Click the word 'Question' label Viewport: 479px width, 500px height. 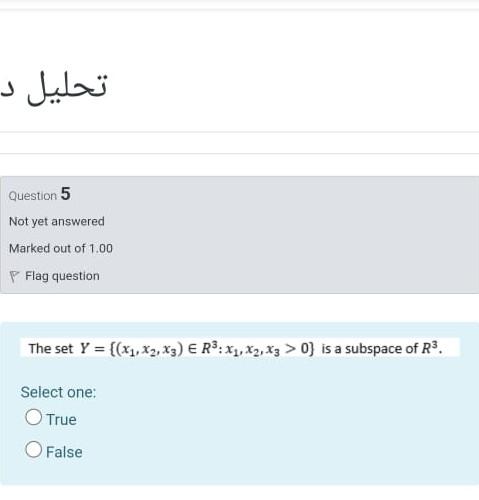[33, 196]
